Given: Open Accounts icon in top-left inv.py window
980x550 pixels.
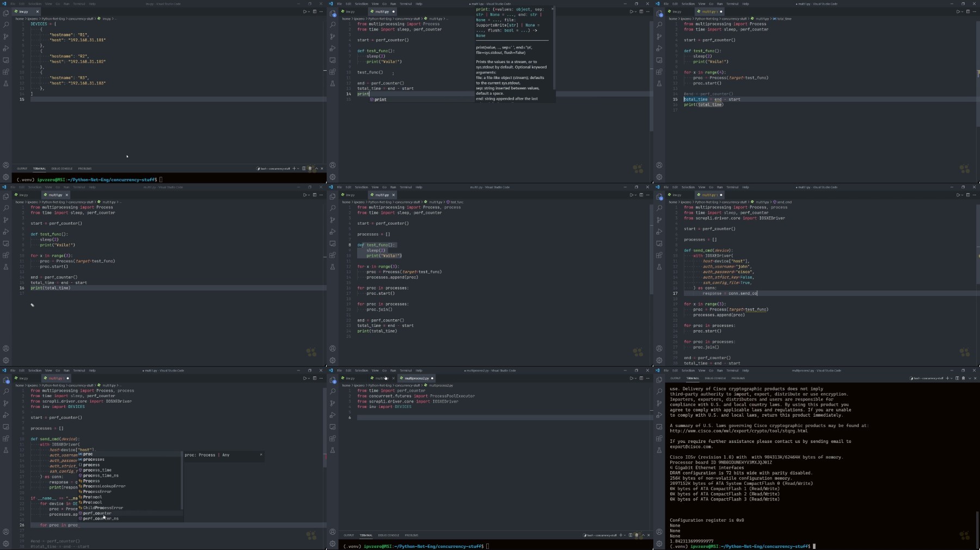Looking at the screenshot, I should (6, 165).
